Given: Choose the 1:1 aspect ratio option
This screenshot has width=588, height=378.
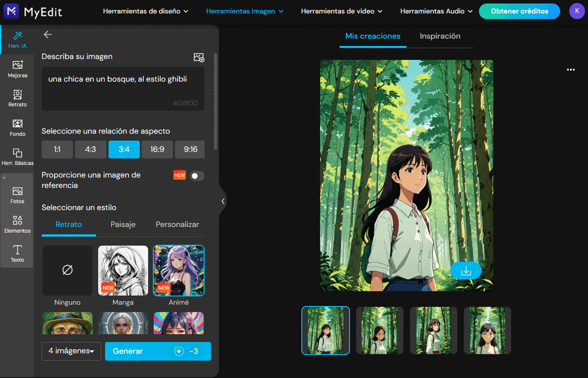Looking at the screenshot, I should pyautogui.click(x=57, y=149).
